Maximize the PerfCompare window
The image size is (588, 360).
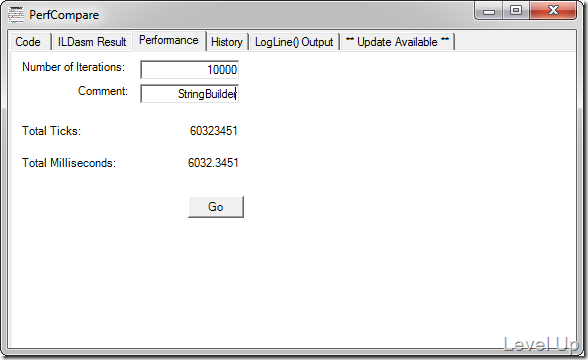pos(516,10)
